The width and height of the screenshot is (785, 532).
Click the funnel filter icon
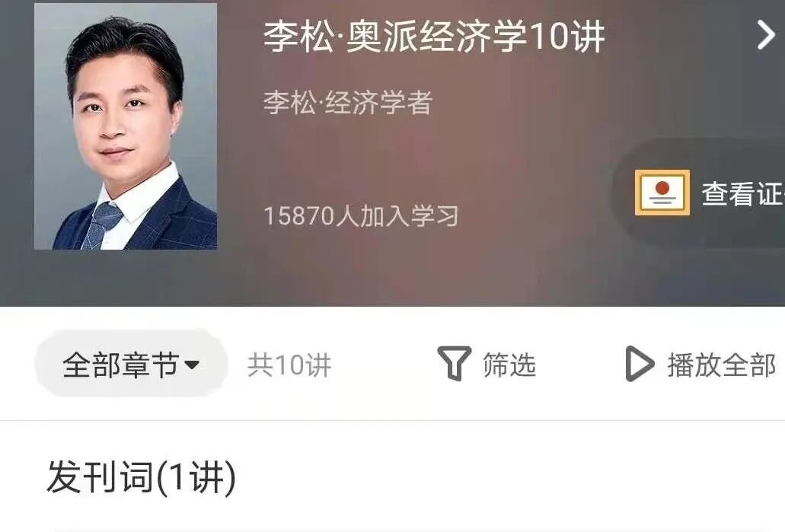pos(454,364)
